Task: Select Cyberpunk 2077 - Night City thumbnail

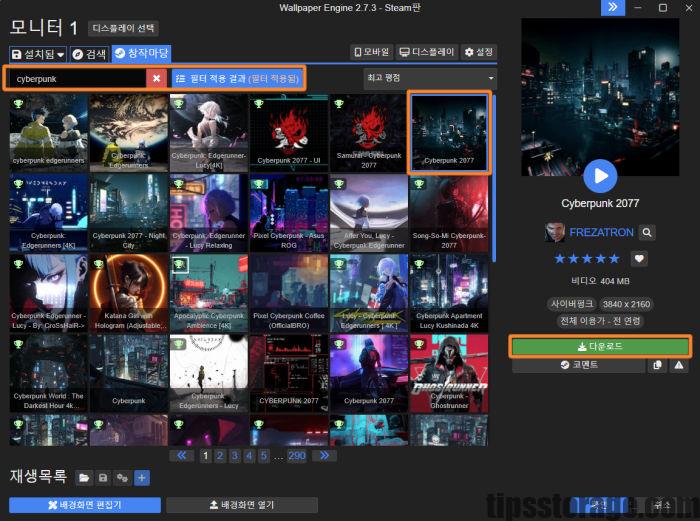Action: (x=129, y=213)
